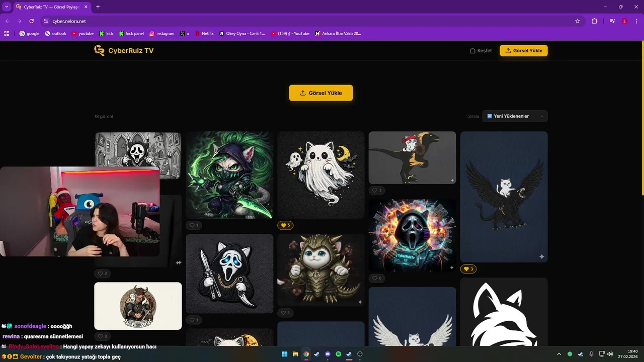Toggle heart showing 2 likes above Viking badge
Image resolution: width=644 pixels, height=362 pixels.
point(102,274)
